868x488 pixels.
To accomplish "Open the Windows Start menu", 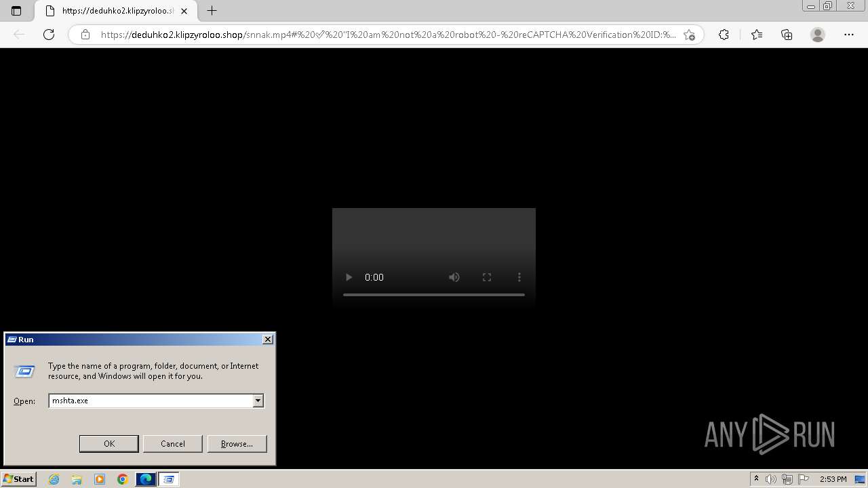I will click(x=18, y=479).
